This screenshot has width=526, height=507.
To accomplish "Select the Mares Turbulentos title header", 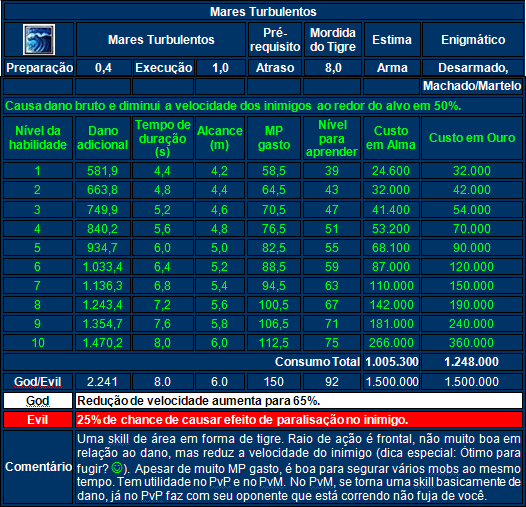I will (263, 12).
